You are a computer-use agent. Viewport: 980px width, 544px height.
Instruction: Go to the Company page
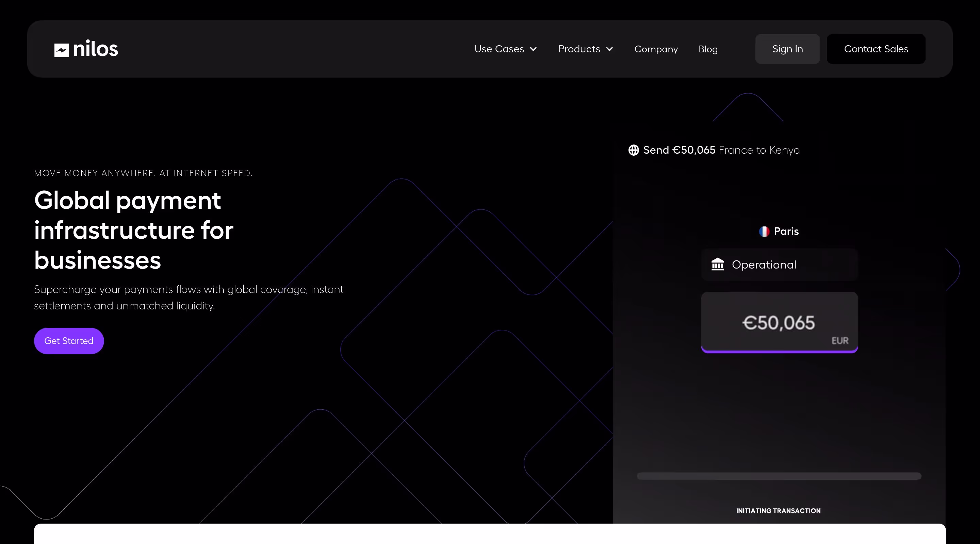point(656,49)
